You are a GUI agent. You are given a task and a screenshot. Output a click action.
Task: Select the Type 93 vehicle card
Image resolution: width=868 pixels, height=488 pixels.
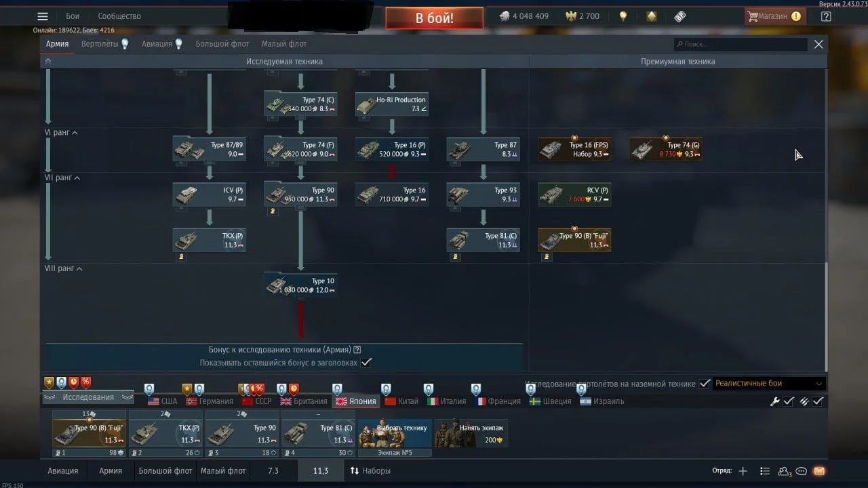click(x=483, y=195)
